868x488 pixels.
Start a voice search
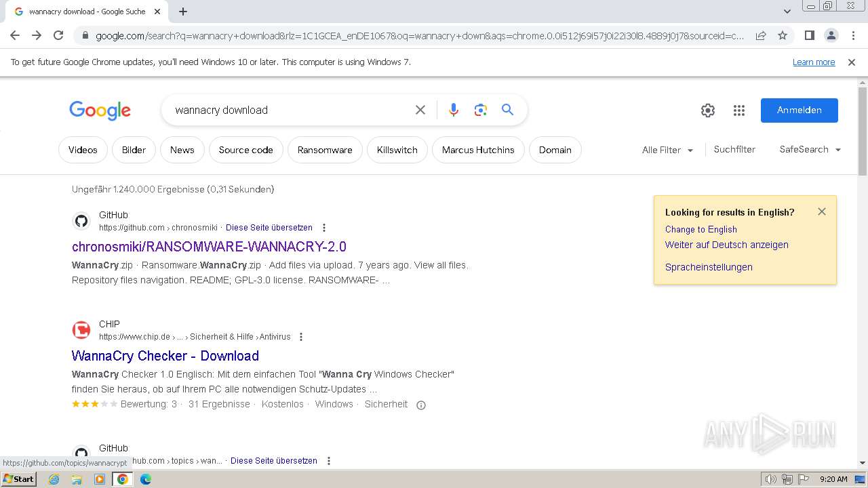click(x=454, y=110)
